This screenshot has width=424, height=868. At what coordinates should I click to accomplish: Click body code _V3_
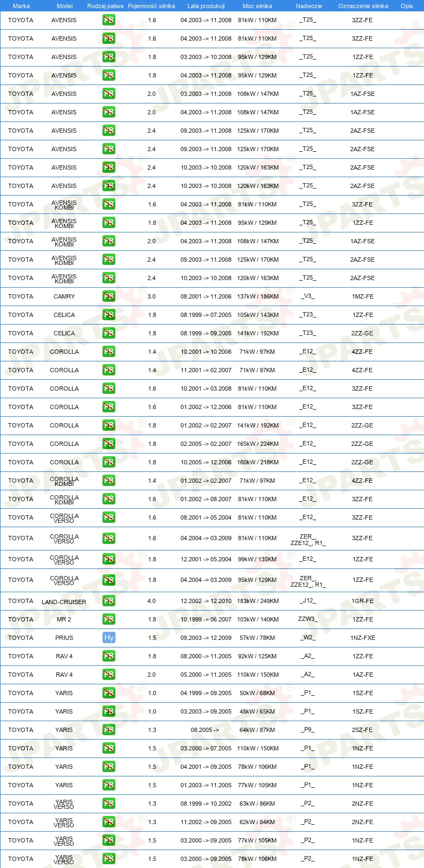click(307, 296)
